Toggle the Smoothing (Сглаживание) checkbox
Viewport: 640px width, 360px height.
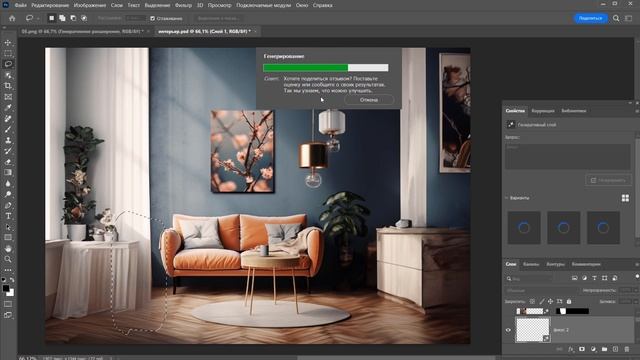tap(153, 18)
